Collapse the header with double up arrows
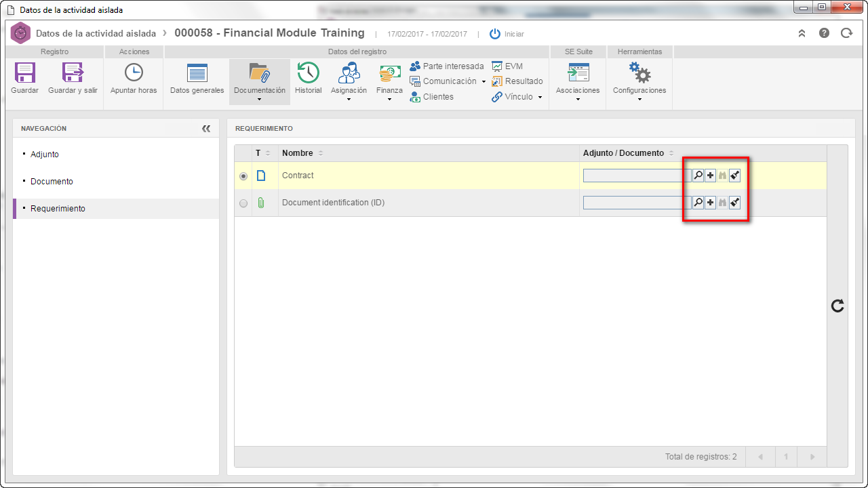This screenshot has height=488, width=868. [x=802, y=33]
